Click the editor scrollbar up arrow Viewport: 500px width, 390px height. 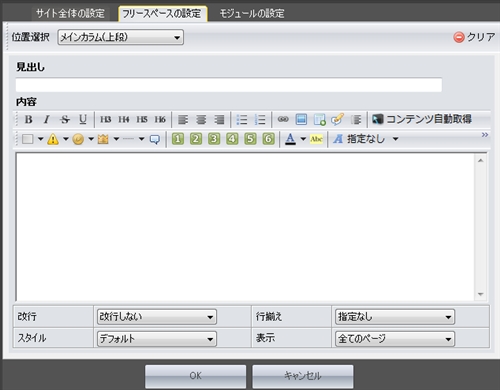point(480,161)
